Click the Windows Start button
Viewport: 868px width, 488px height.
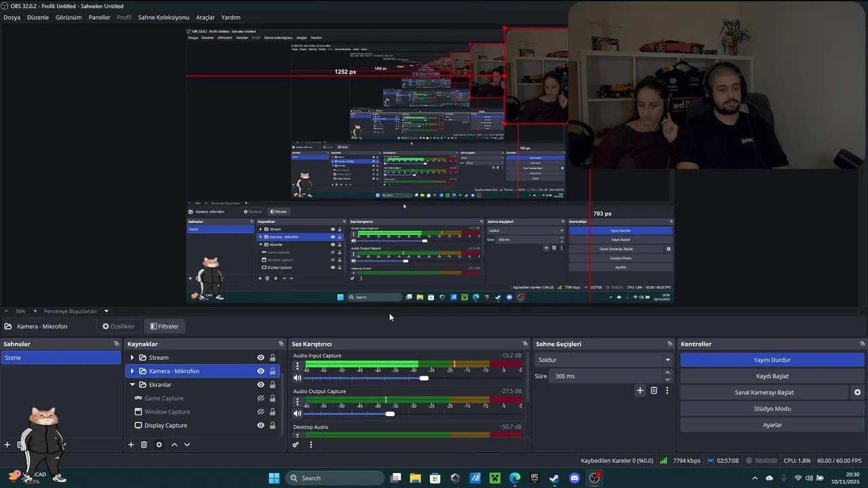pyautogui.click(x=274, y=478)
